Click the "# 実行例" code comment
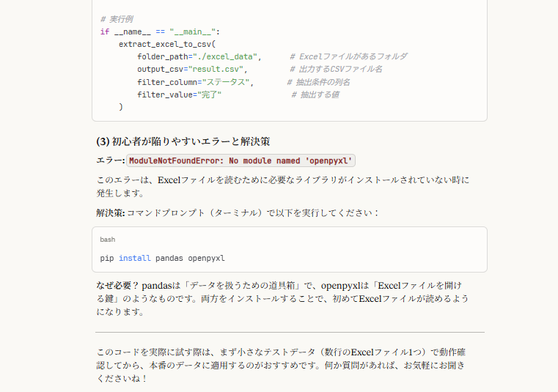 coord(117,19)
